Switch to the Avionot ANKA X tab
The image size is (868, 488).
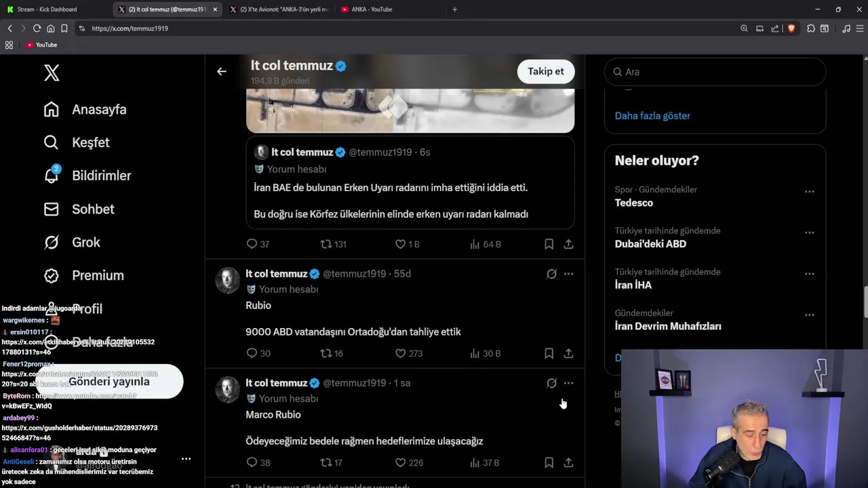[x=278, y=9]
